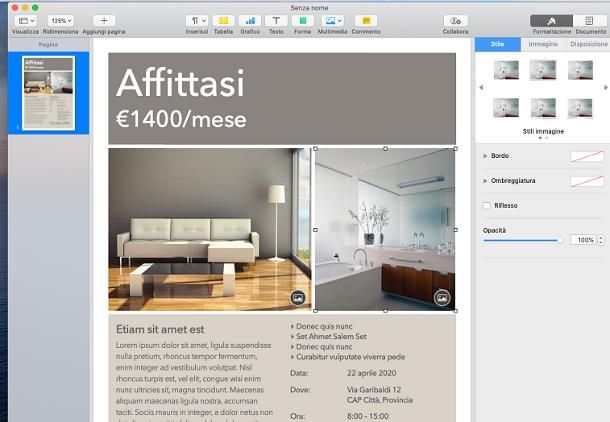Click the Lorem ipsum body paragraph
The height and width of the screenshot is (422, 610).
click(x=194, y=382)
